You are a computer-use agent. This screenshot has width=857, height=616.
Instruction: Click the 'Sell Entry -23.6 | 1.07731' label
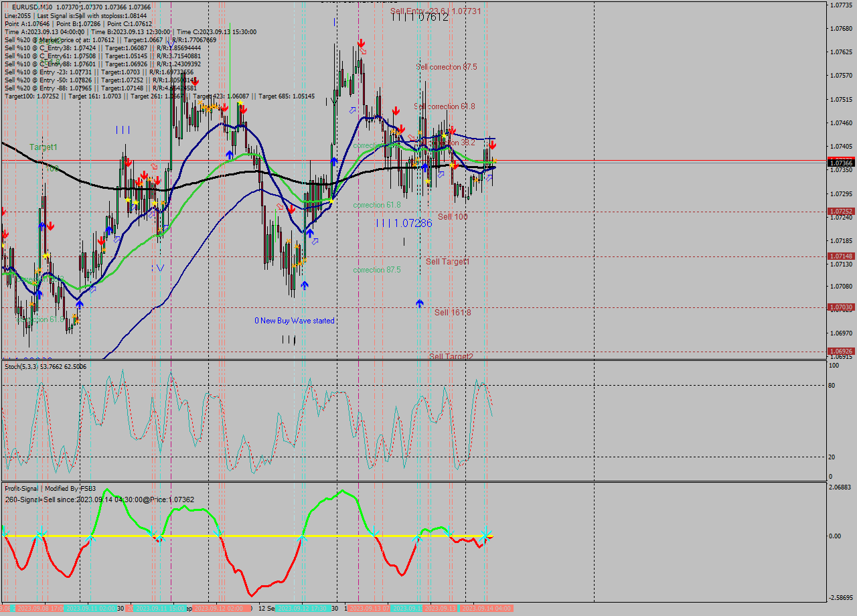(436, 11)
